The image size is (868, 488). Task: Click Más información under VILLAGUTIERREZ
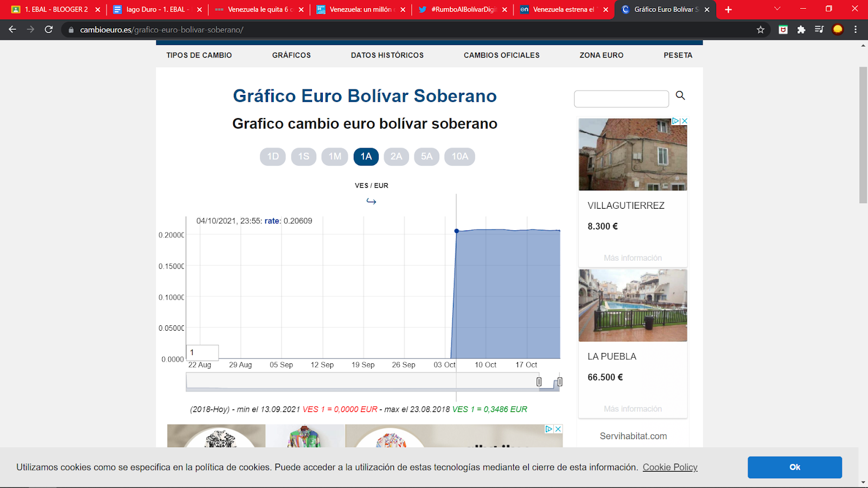(633, 258)
